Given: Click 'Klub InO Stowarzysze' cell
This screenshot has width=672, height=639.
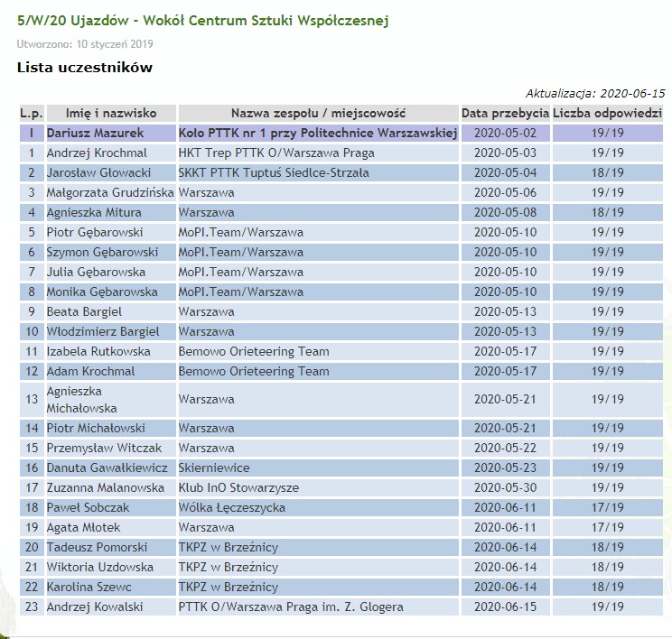Looking at the screenshot, I should coord(319,487).
